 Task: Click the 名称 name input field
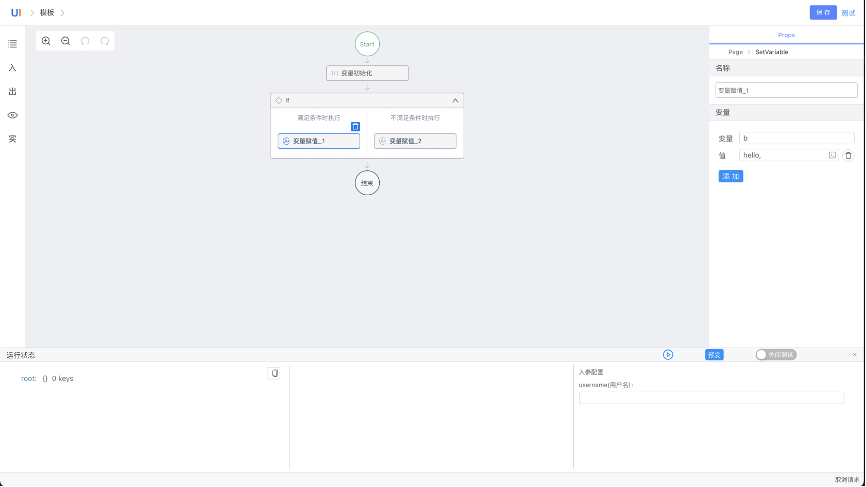[x=786, y=90]
